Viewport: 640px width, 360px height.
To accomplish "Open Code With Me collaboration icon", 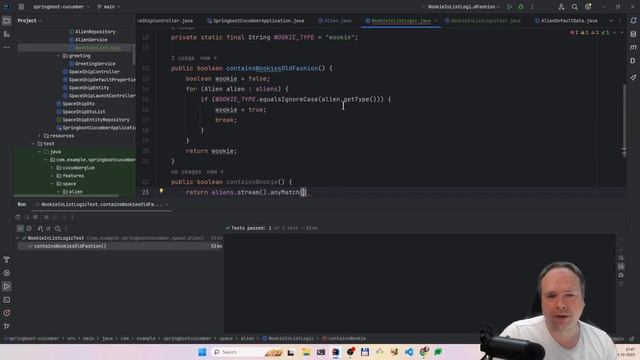I will pos(562,7).
